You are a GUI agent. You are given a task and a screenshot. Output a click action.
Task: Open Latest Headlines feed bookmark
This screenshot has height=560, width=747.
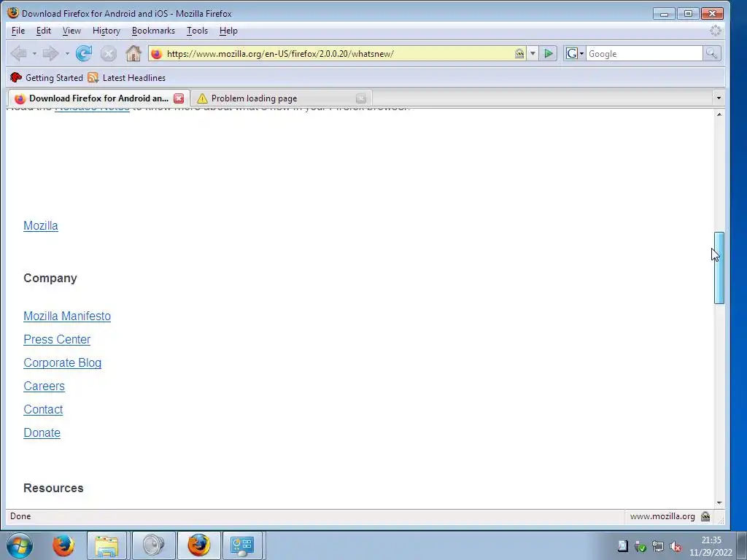(x=127, y=77)
